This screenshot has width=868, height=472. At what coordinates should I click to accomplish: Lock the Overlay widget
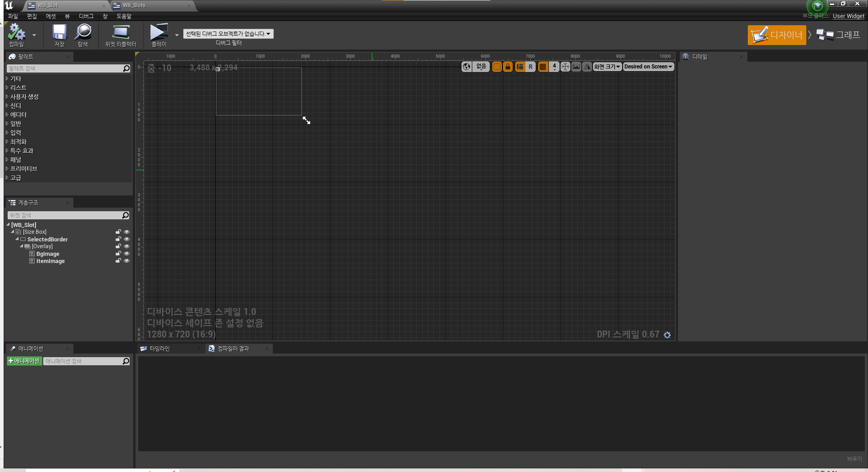coord(118,246)
